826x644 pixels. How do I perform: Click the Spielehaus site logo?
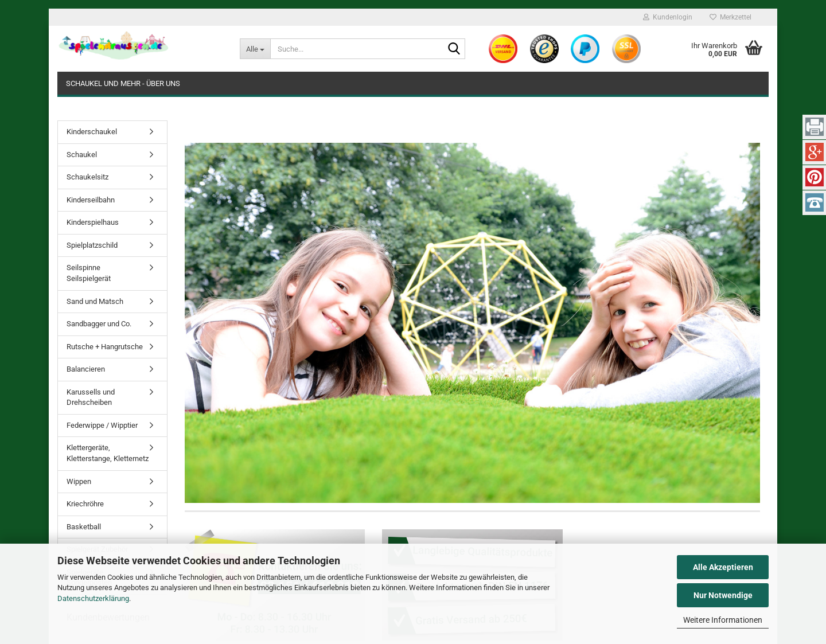[113, 45]
